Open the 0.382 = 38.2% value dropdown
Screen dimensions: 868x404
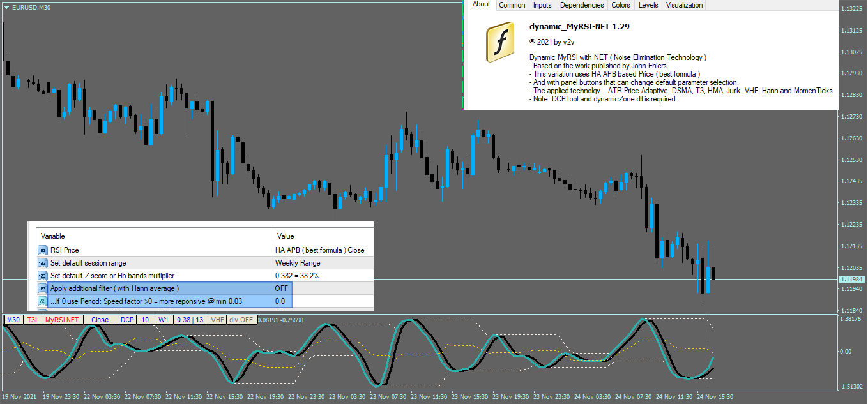coord(323,276)
